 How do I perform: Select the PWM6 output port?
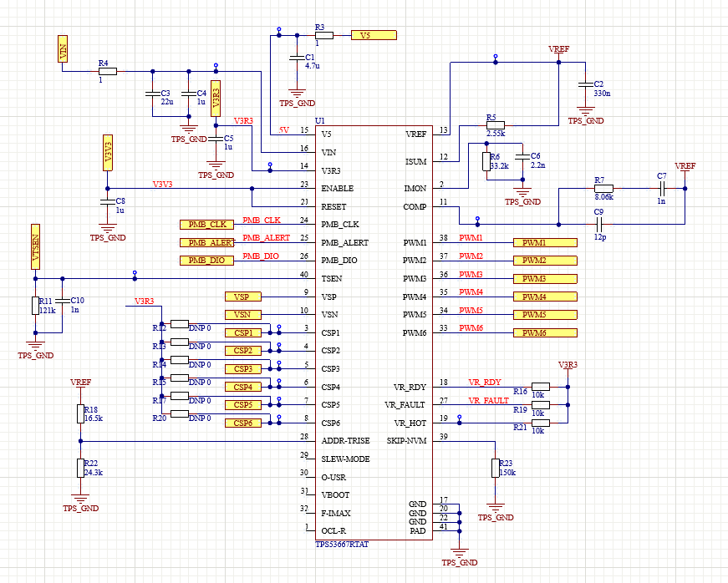545,333
